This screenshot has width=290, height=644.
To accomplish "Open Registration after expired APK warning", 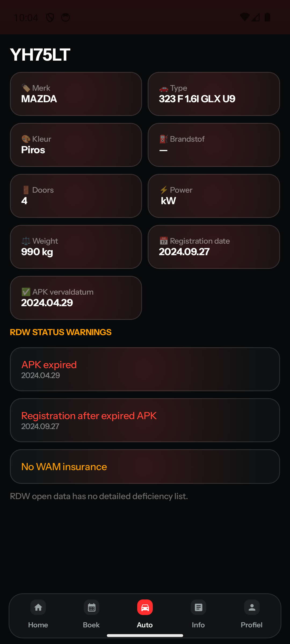I will [x=145, y=420].
